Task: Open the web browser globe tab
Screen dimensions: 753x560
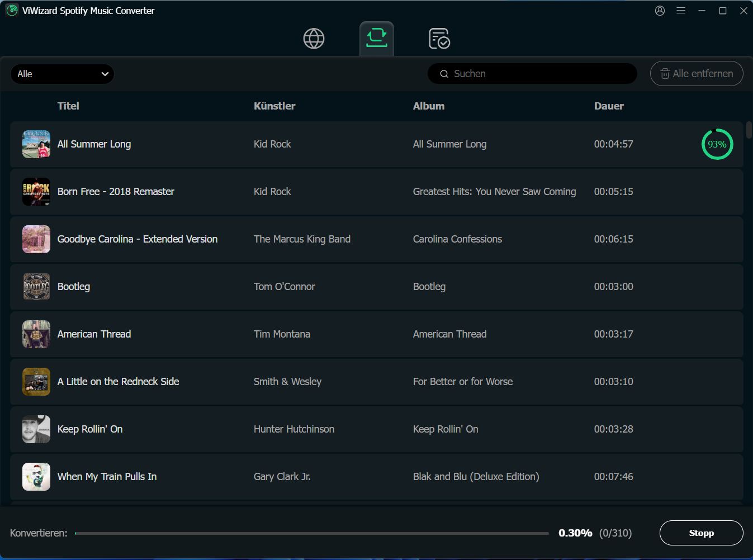Action: 314,39
